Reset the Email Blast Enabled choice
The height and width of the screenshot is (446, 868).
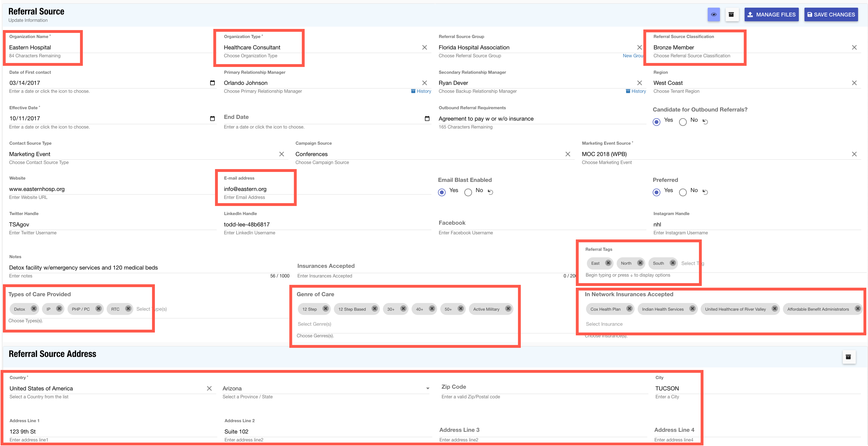coord(491,192)
